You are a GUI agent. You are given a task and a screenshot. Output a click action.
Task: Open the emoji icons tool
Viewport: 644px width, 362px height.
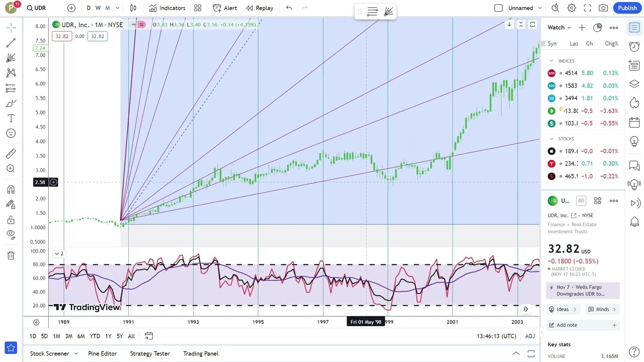[11, 133]
